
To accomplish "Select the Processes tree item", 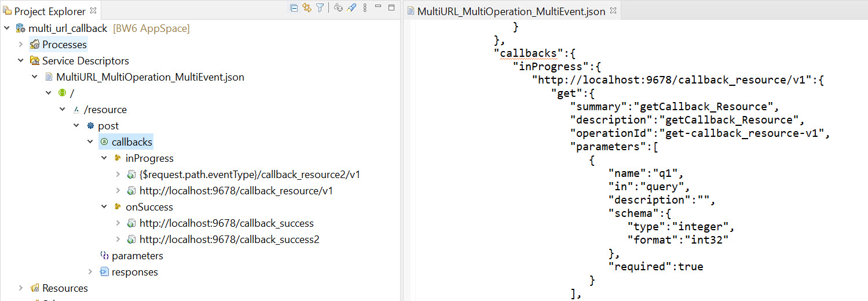I will (65, 45).
